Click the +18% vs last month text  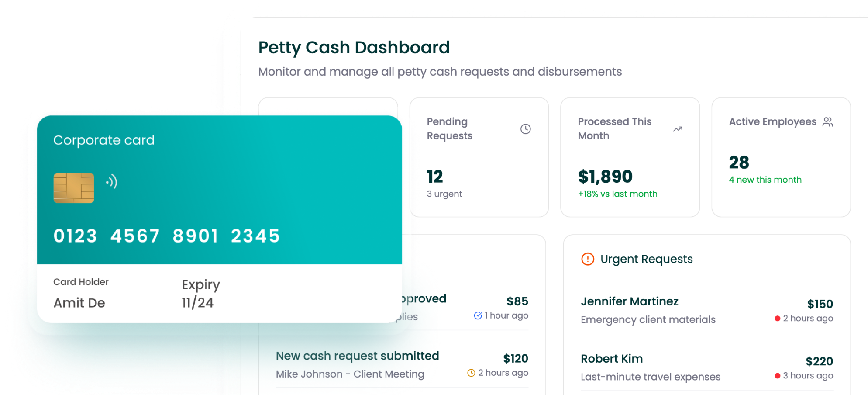coord(617,194)
